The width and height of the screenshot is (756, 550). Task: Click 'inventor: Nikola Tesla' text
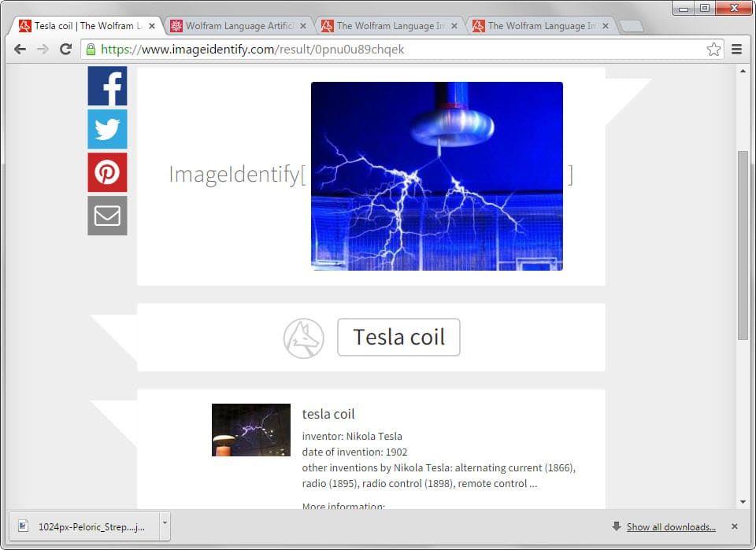click(x=352, y=436)
